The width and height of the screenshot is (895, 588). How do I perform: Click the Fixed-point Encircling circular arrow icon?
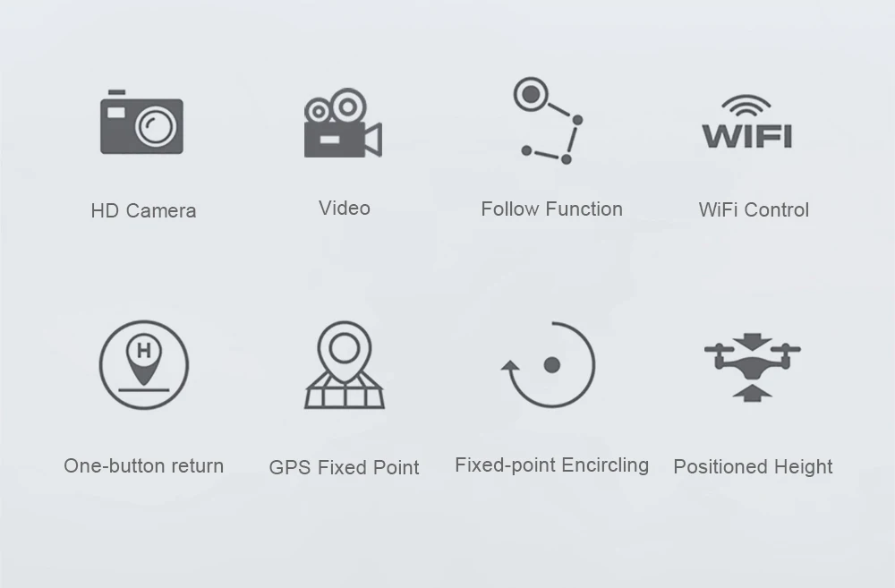(548, 365)
